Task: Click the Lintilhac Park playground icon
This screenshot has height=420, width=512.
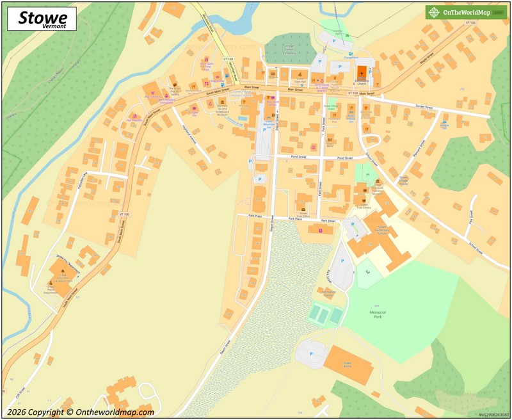Action: click(348, 35)
